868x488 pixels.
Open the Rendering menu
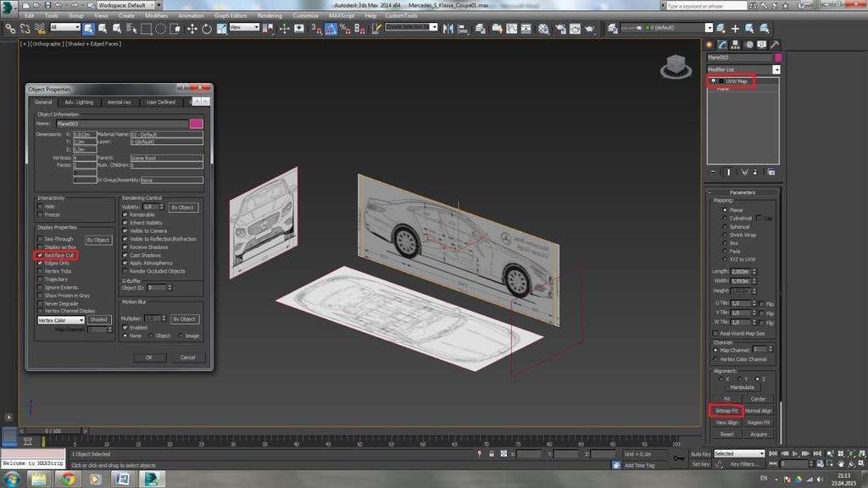[x=270, y=16]
